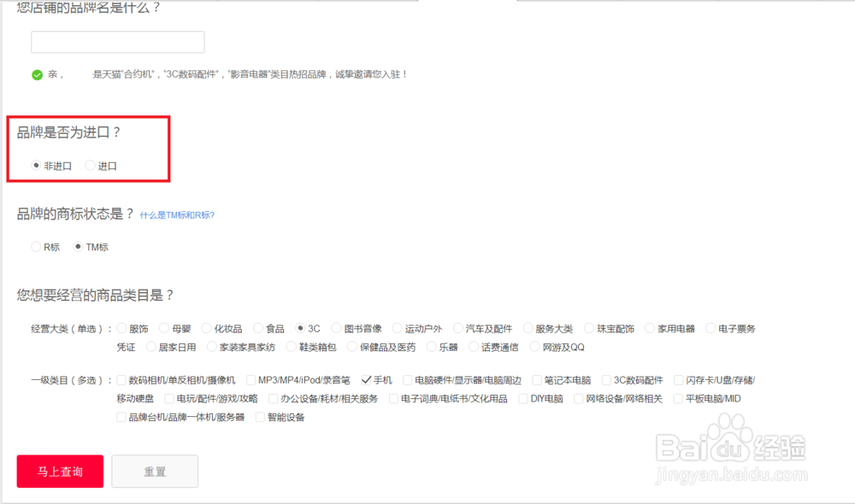The image size is (855, 504).
Task: Click the red 马上查询 button
Action: pos(60,472)
